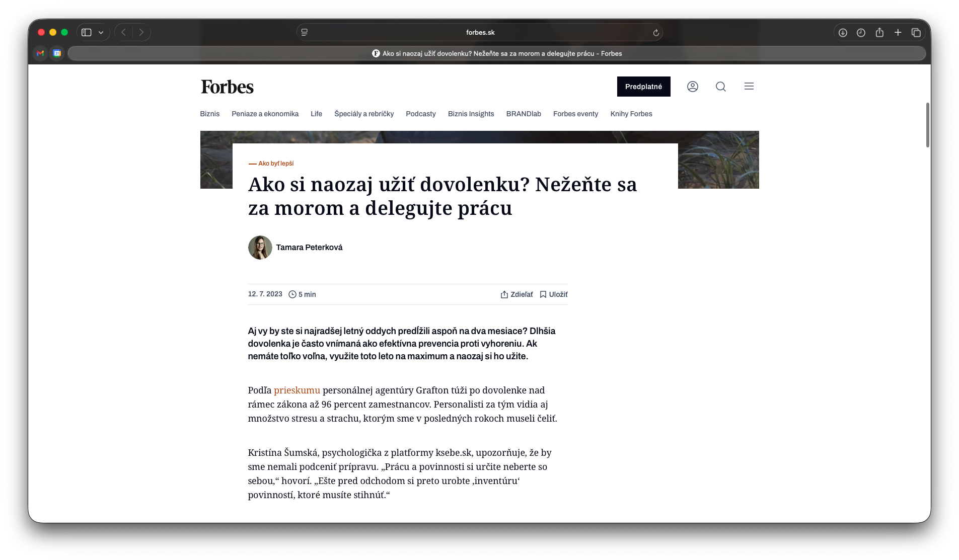
Task: Expand the sidebar dropdown chevron
Action: point(101,33)
